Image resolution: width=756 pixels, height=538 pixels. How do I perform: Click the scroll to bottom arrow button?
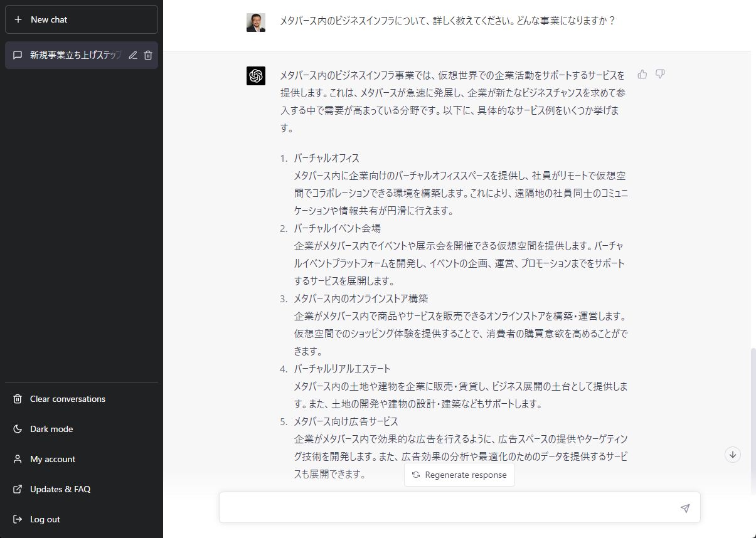[732, 455]
